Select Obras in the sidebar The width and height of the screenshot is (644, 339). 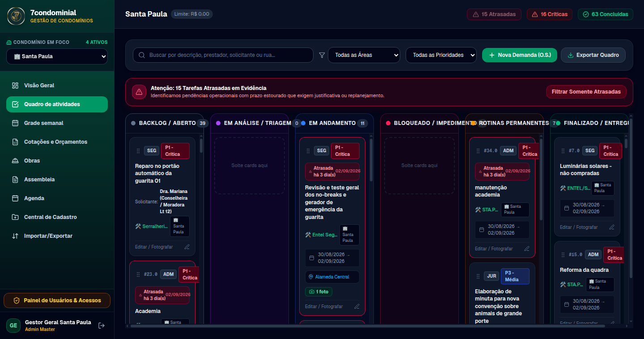(57, 161)
